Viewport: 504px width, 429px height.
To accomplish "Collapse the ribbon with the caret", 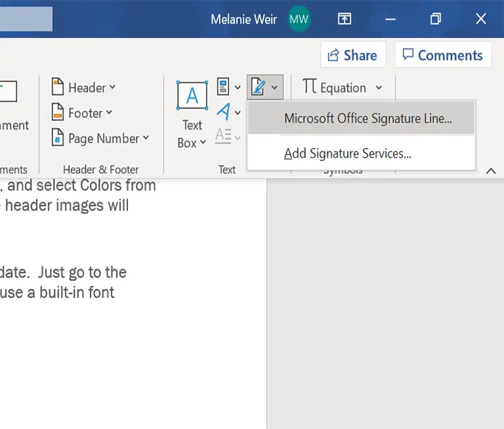I will pyautogui.click(x=491, y=171).
